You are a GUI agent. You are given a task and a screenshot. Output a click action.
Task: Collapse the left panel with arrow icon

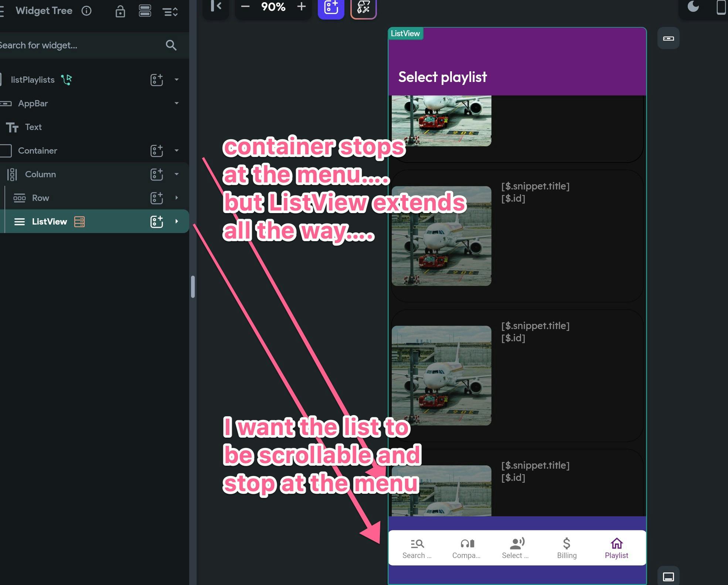tap(216, 6)
